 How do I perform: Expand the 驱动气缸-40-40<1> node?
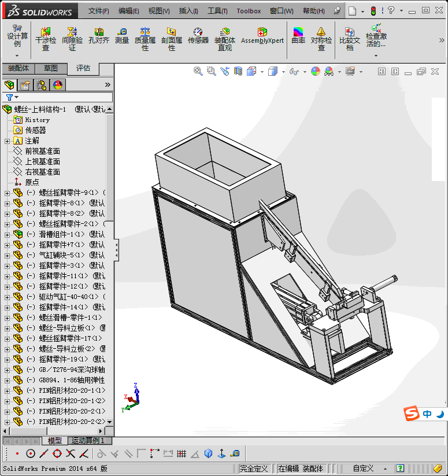pyautogui.click(x=8, y=297)
